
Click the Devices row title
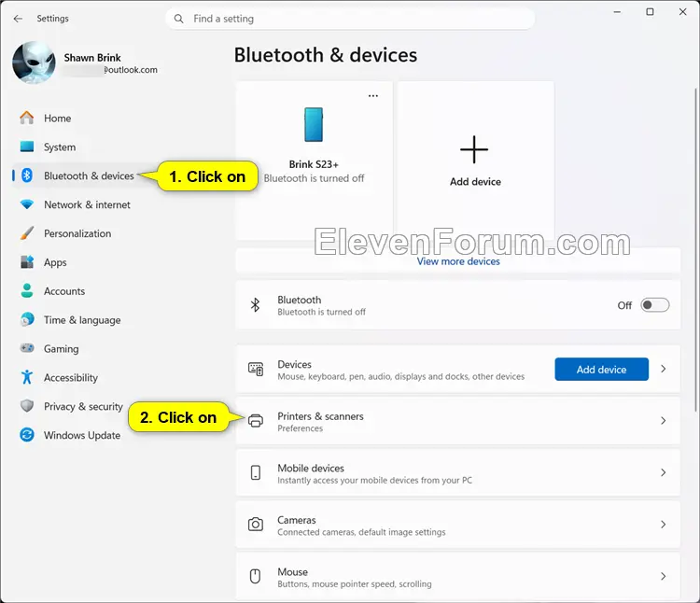(294, 364)
